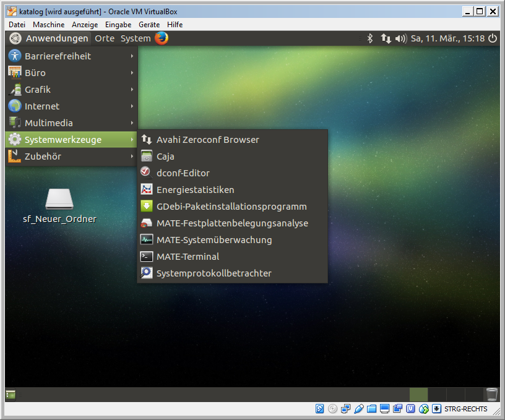
Task: Click the network connection arrows icon
Action: click(x=386, y=38)
